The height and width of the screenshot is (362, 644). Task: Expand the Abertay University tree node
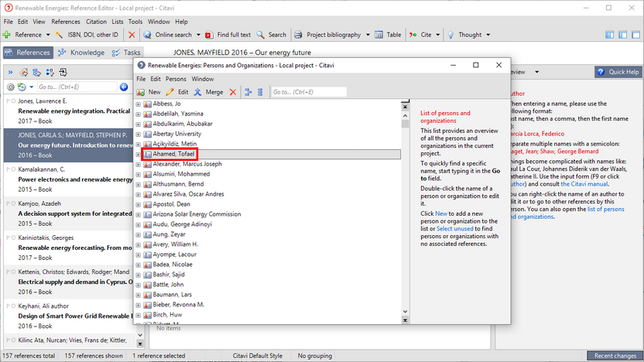click(x=138, y=135)
